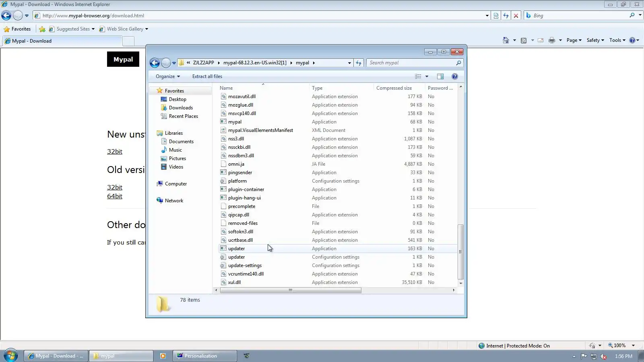Click the add to favorites bar icon
Image resolution: width=644 pixels, height=362 pixels.
[42, 29]
